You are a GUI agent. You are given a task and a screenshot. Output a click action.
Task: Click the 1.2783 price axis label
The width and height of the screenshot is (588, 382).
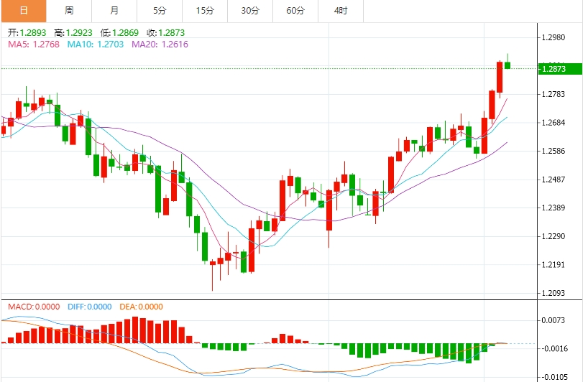coord(553,94)
